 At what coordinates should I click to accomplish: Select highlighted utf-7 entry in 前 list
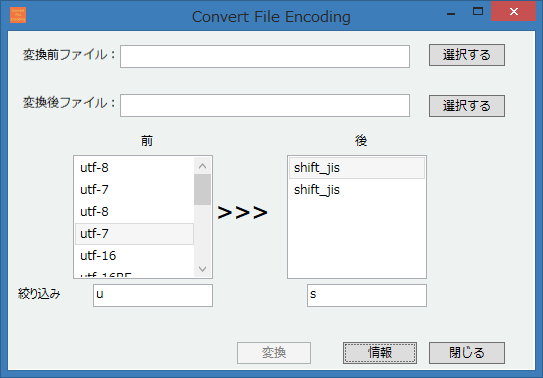(x=134, y=234)
